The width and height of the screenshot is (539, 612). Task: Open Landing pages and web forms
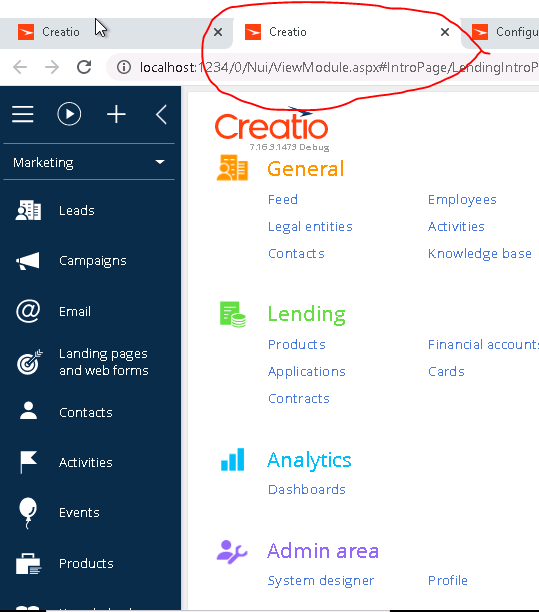coord(103,362)
